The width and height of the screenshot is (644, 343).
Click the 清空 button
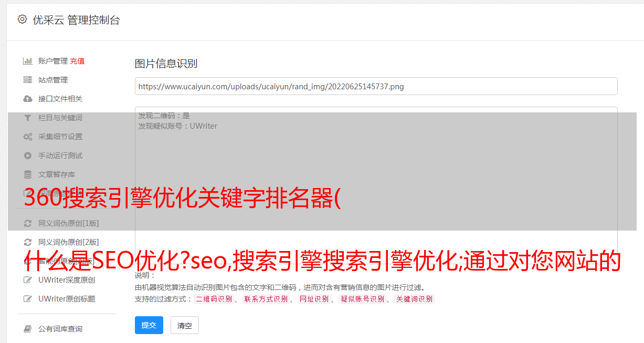pyautogui.click(x=185, y=325)
